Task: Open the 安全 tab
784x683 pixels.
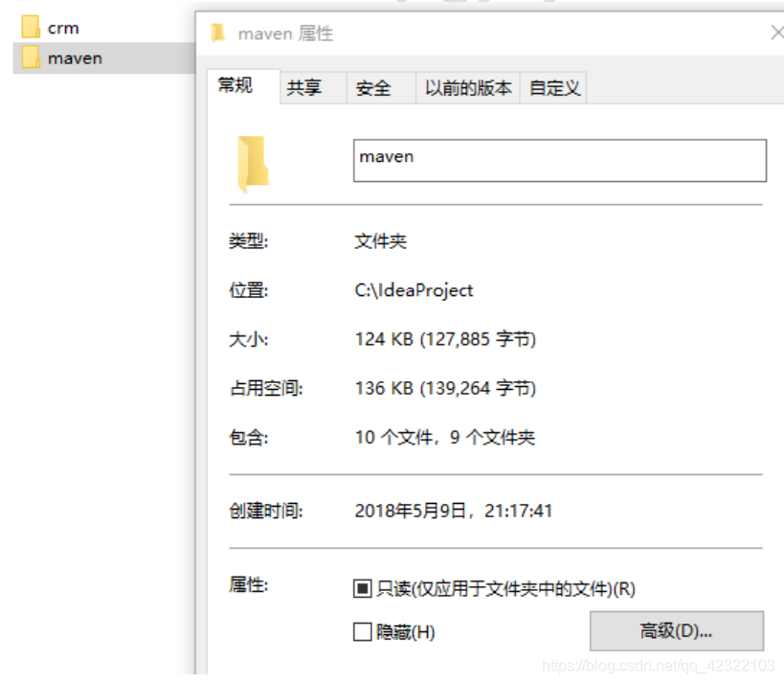Action: pyautogui.click(x=381, y=88)
